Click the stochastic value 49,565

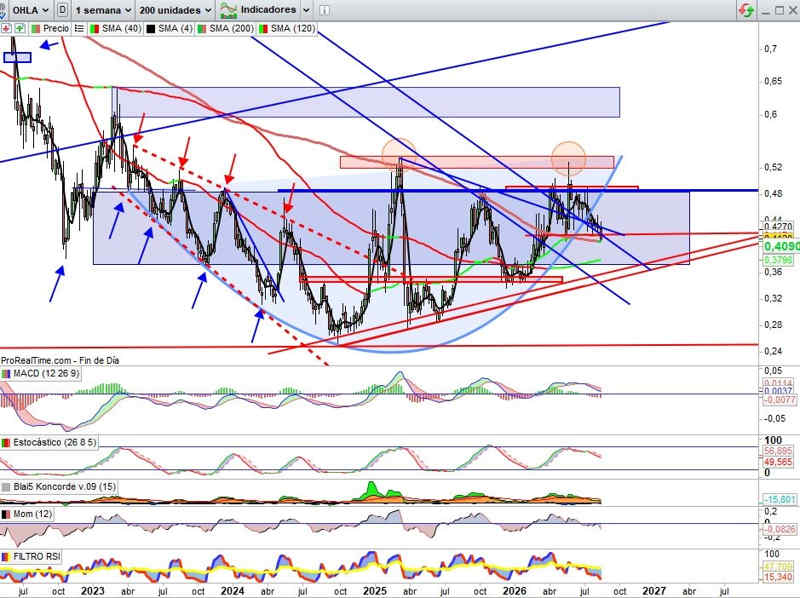(778, 462)
